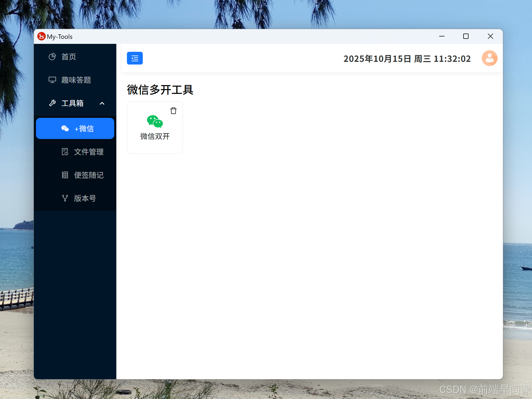Click the pie-chart icon beside 首页
532x399 pixels.
coord(52,57)
